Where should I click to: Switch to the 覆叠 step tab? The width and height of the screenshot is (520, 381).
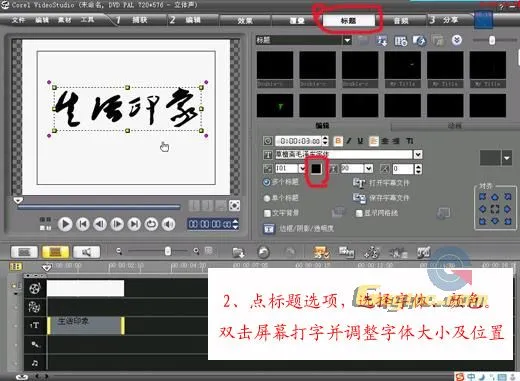pyautogui.click(x=297, y=21)
